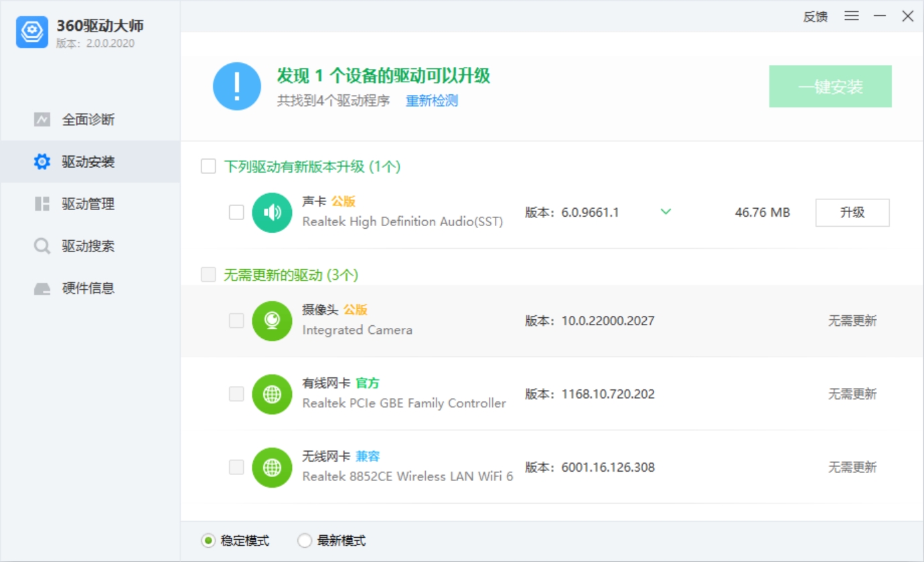Click the sound card speaker icon
Image resolution: width=924 pixels, height=562 pixels.
pos(272,212)
